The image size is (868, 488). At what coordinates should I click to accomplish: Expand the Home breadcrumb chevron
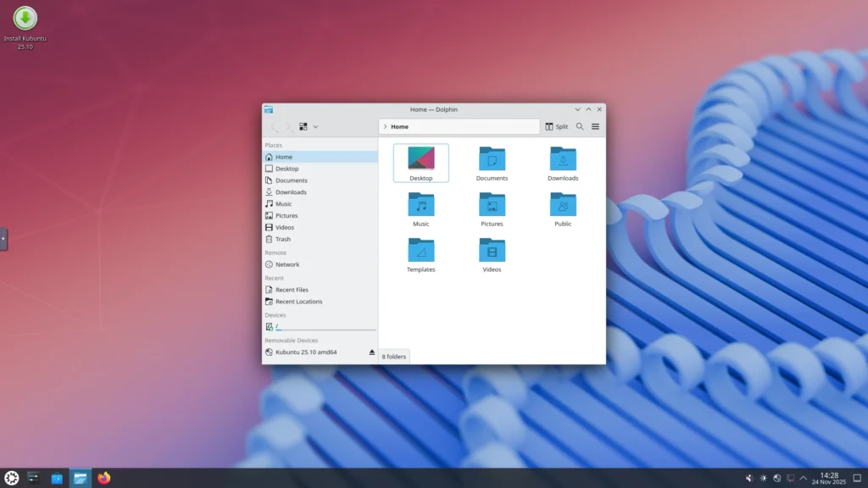pos(385,126)
